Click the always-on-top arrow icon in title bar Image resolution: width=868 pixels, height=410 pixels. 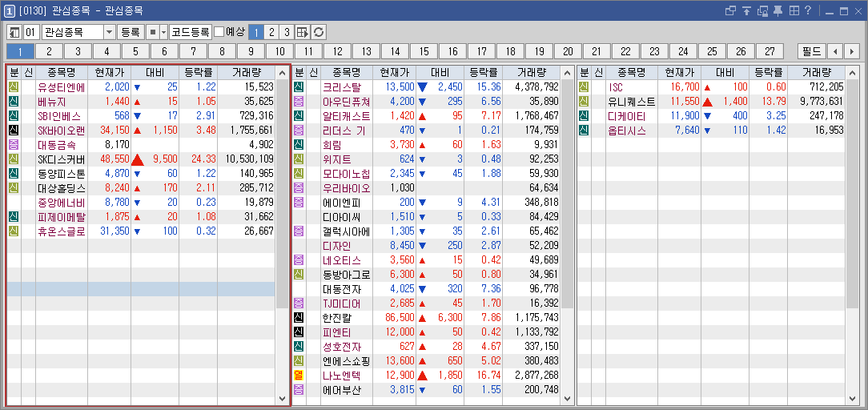point(746,10)
